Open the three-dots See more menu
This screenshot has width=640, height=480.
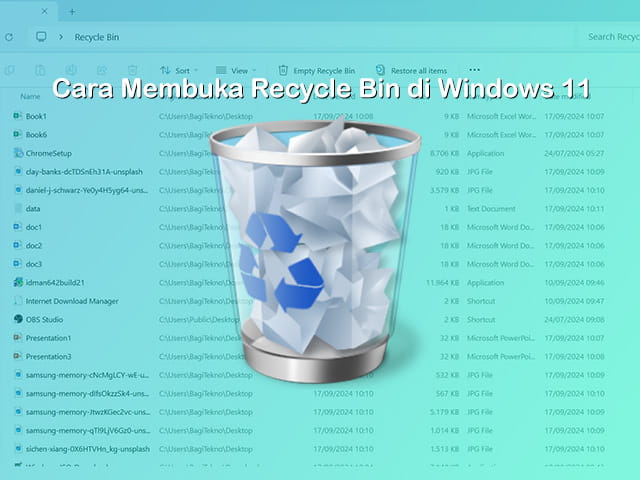474,70
